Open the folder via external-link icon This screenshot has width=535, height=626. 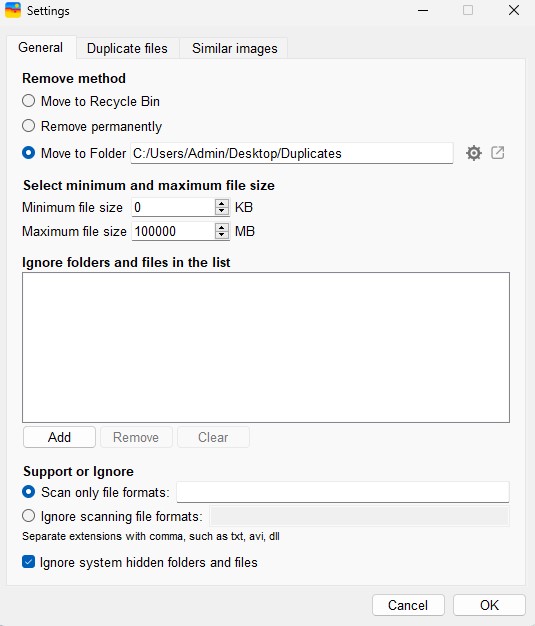497,153
